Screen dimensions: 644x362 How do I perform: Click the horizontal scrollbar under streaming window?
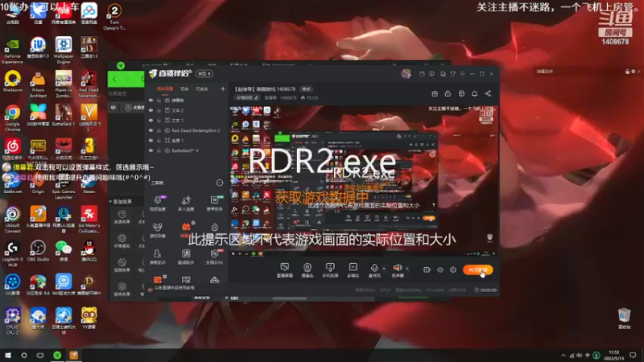[289, 298]
